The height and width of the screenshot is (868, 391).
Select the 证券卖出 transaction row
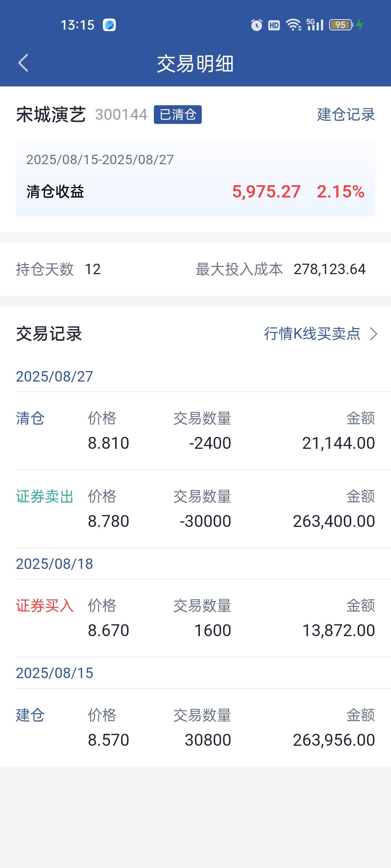coord(195,509)
